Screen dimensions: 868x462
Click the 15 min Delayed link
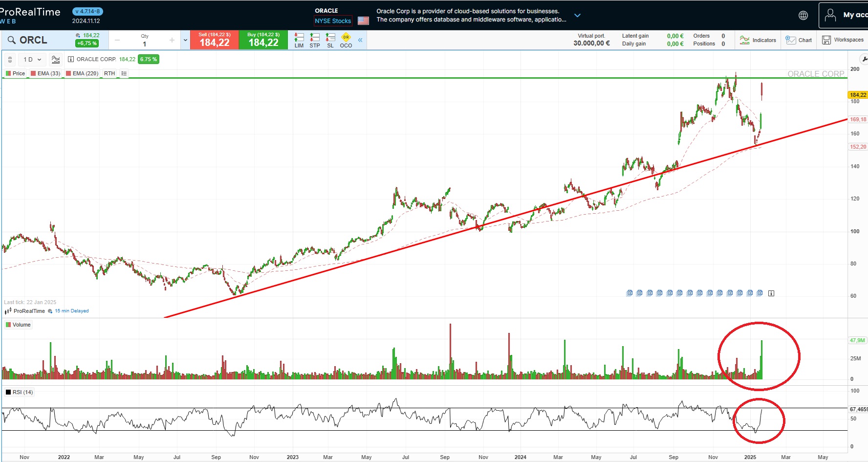(x=71, y=311)
